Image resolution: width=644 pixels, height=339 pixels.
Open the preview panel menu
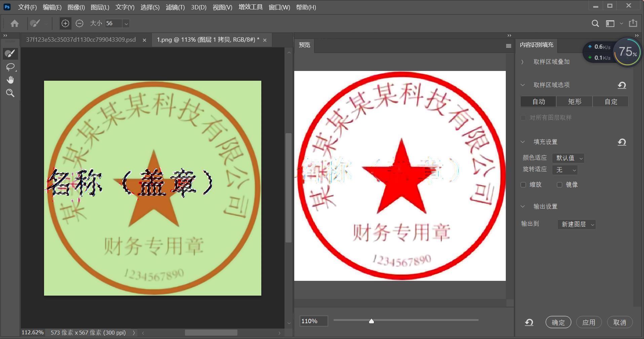coord(508,46)
